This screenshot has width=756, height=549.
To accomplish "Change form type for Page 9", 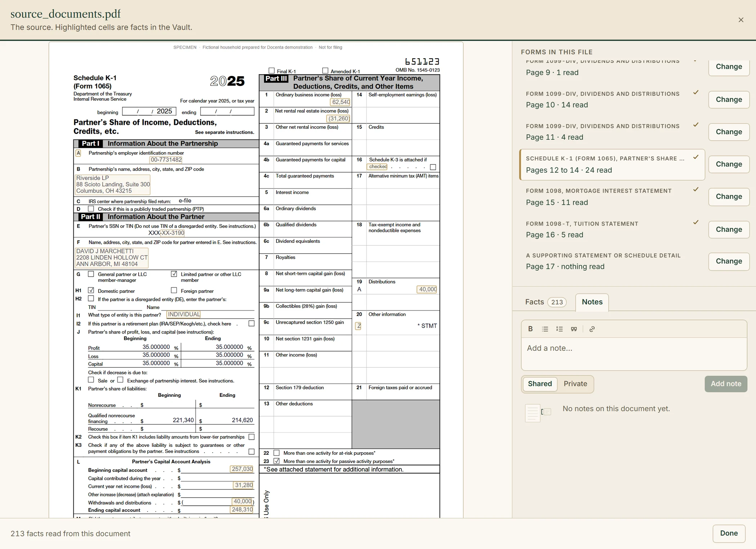I will [x=729, y=67].
